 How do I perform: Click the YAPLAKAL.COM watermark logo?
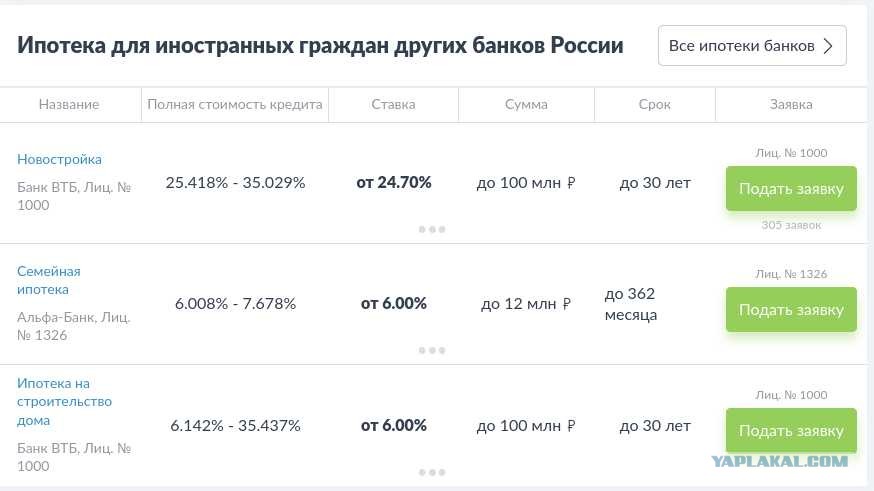tap(779, 461)
